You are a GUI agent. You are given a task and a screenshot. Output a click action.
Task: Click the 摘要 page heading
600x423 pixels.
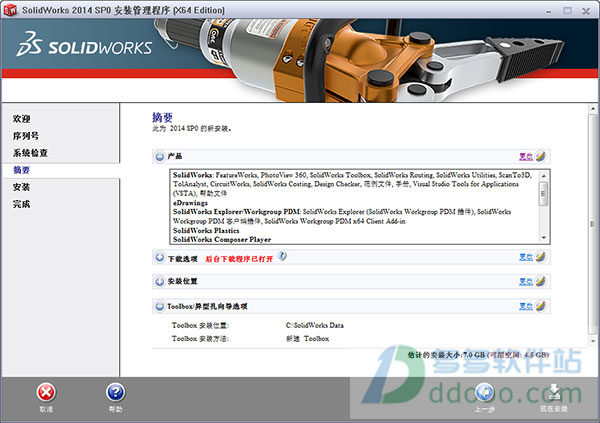click(x=163, y=117)
